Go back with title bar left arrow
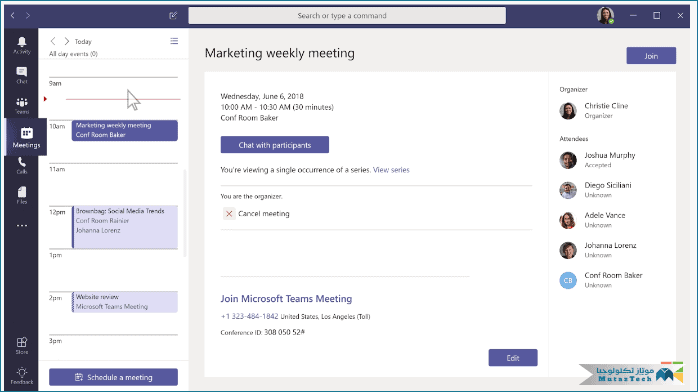This screenshot has height=392, width=698. [x=13, y=16]
